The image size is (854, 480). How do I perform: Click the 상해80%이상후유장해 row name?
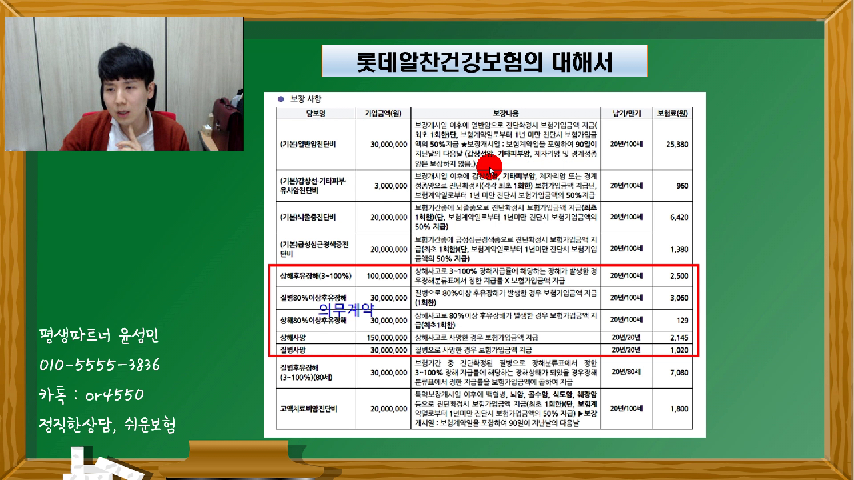tap(313, 320)
